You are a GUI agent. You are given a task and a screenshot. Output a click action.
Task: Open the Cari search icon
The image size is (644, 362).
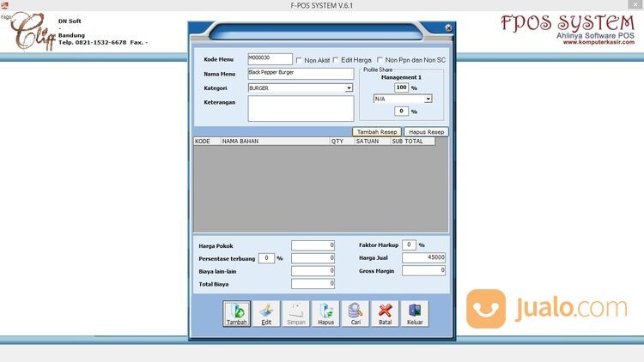click(x=355, y=311)
